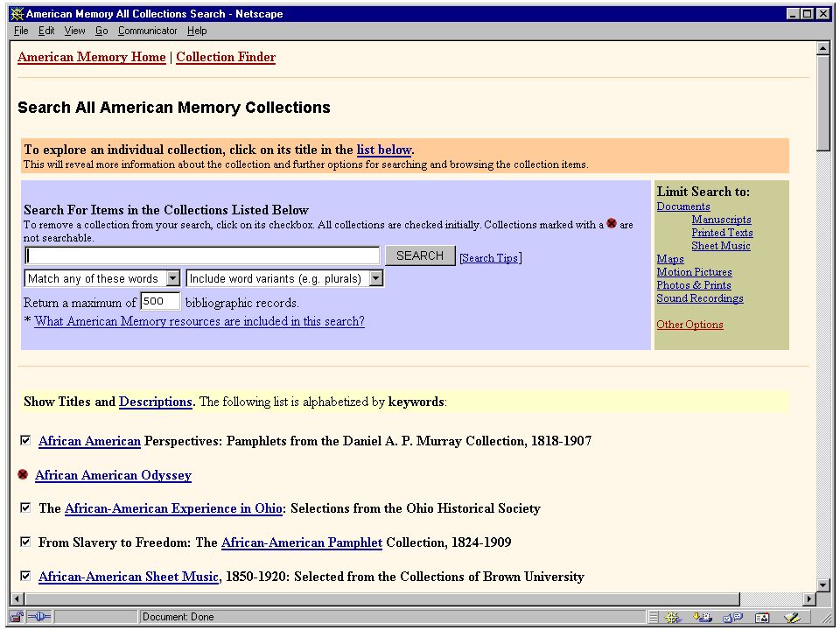This screenshot has width=840, height=630.
Task: Open 'What American Memory resources are included' link
Action: coord(199,321)
